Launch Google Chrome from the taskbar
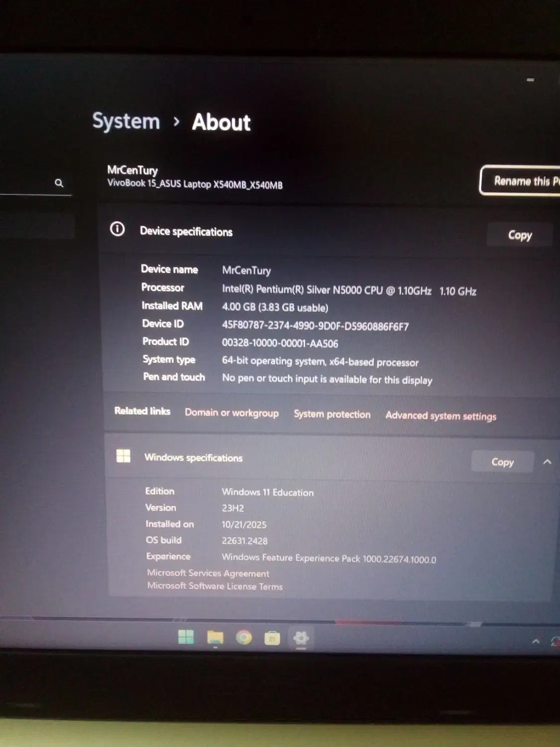 click(x=244, y=637)
